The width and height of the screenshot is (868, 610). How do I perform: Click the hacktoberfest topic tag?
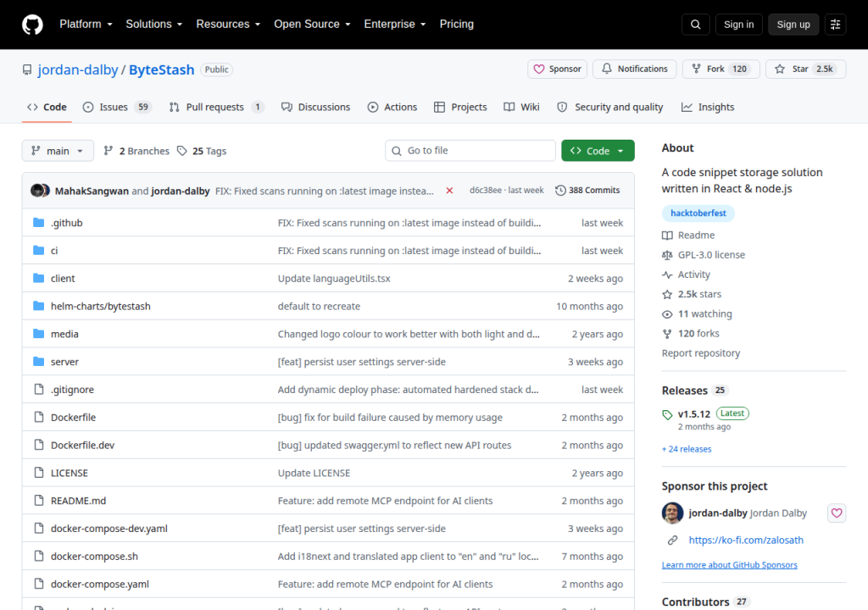click(698, 213)
